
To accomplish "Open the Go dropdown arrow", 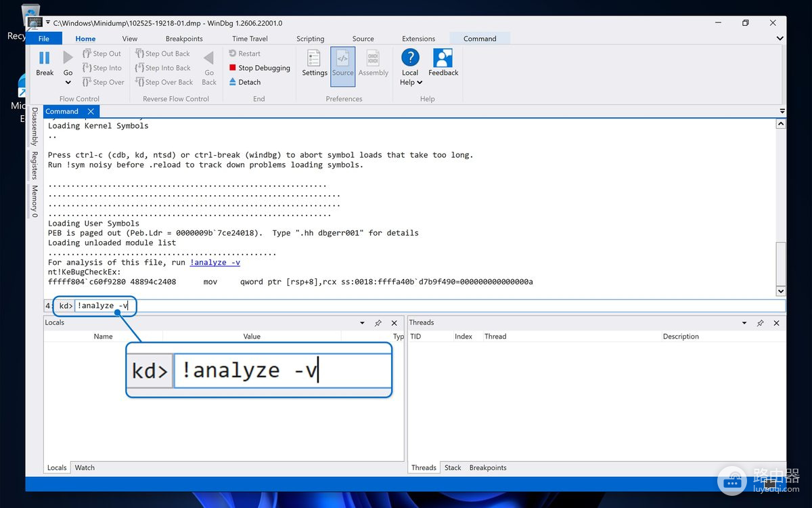I will click(68, 83).
